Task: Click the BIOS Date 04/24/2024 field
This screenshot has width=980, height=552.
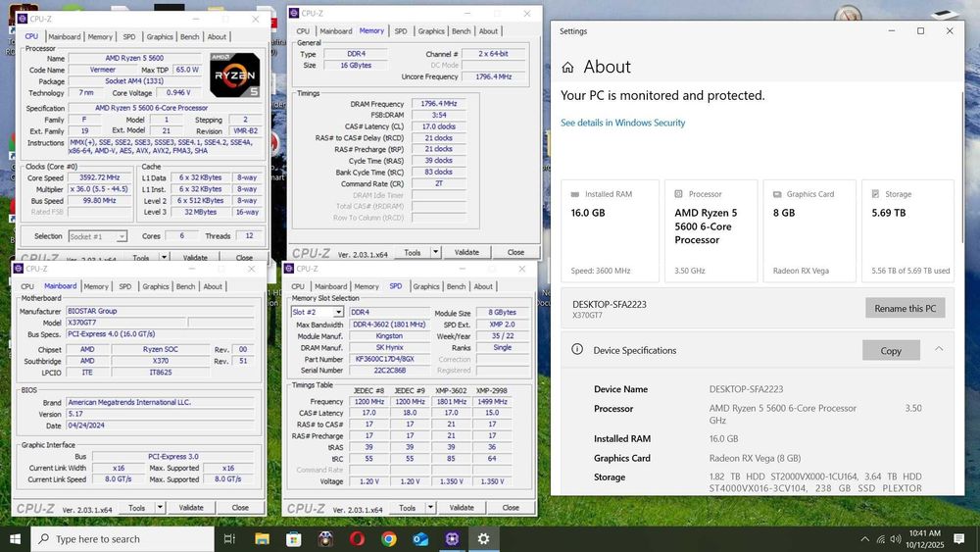Action: (160, 426)
